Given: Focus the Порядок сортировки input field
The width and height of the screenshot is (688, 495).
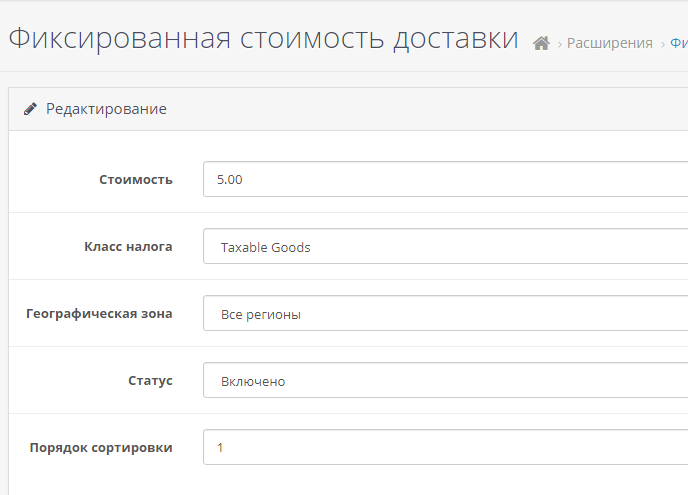Looking at the screenshot, I should (x=445, y=447).
